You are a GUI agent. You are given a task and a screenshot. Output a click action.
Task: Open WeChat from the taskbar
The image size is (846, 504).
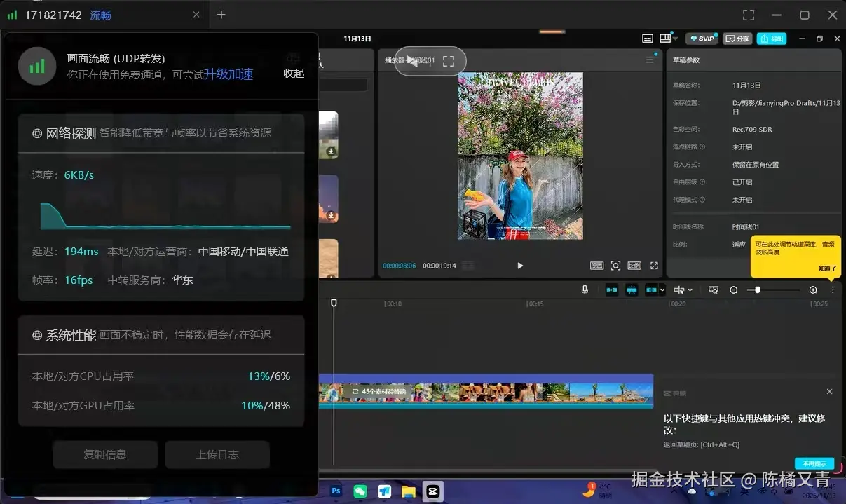point(360,491)
